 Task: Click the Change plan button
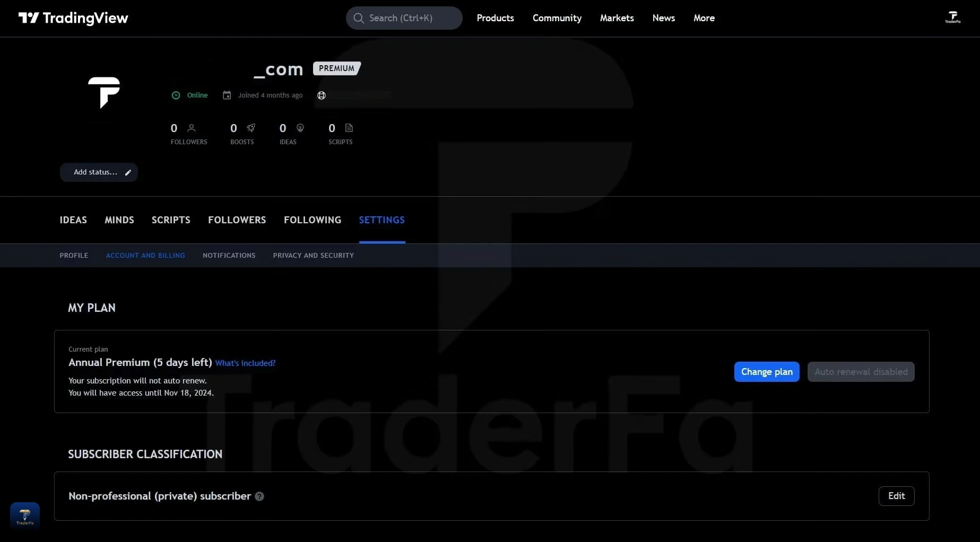pyautogui.click(x=767, y=372)
